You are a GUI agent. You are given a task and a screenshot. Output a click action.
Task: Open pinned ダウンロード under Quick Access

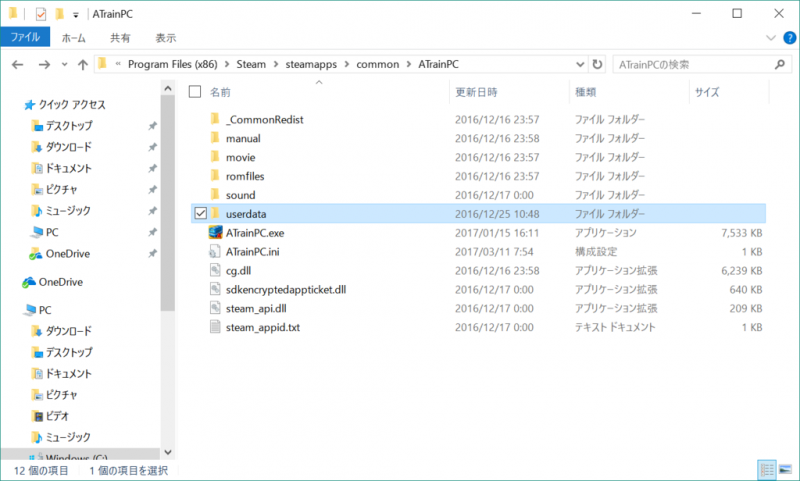[x=69, y=147]
